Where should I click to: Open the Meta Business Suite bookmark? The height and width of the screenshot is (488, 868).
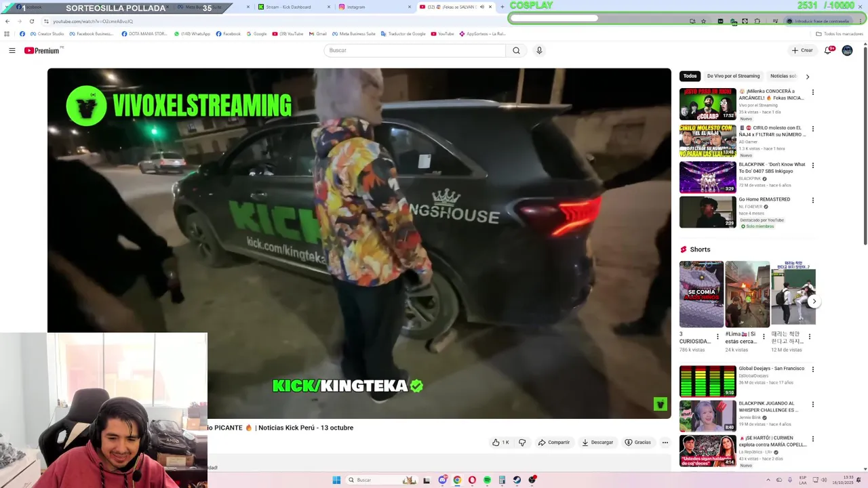click(353, 34)
